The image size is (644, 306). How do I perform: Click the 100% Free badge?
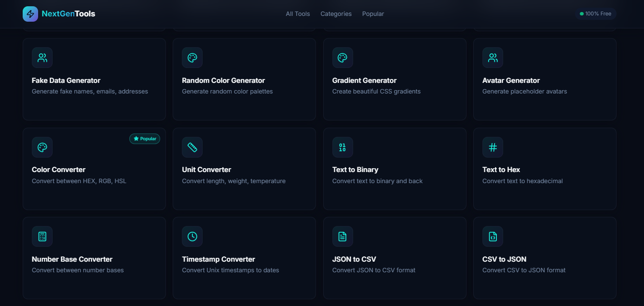pyautogui.click(x=596, y=13)
